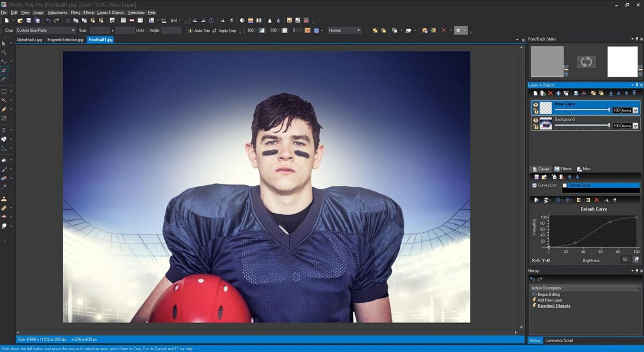
Task: Switch to the MagneticSelection.jpg tab
Action: (x=65, y=40)
